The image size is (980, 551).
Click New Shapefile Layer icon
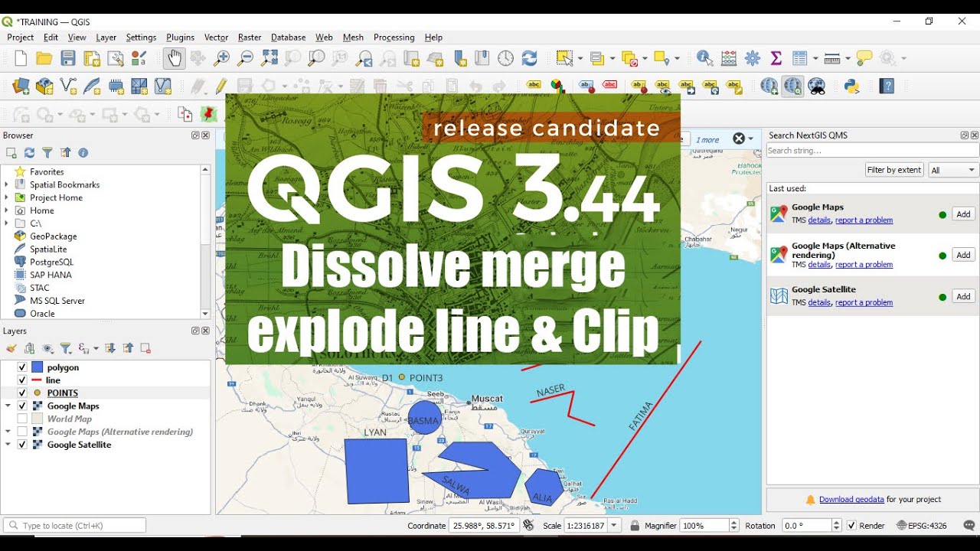[68, 86]
